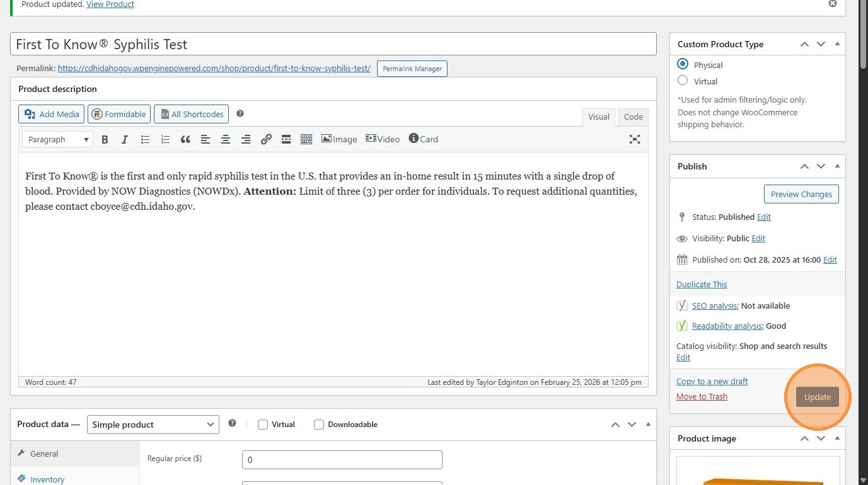Edit the catalog visibility setting
This screenshot has height=485, width=868.
point(683,357)
